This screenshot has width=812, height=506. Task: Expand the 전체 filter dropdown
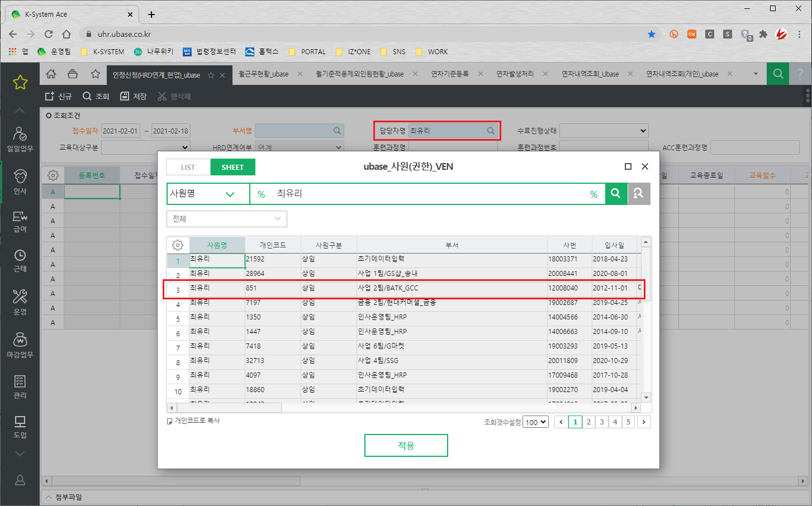pos(227,219)
